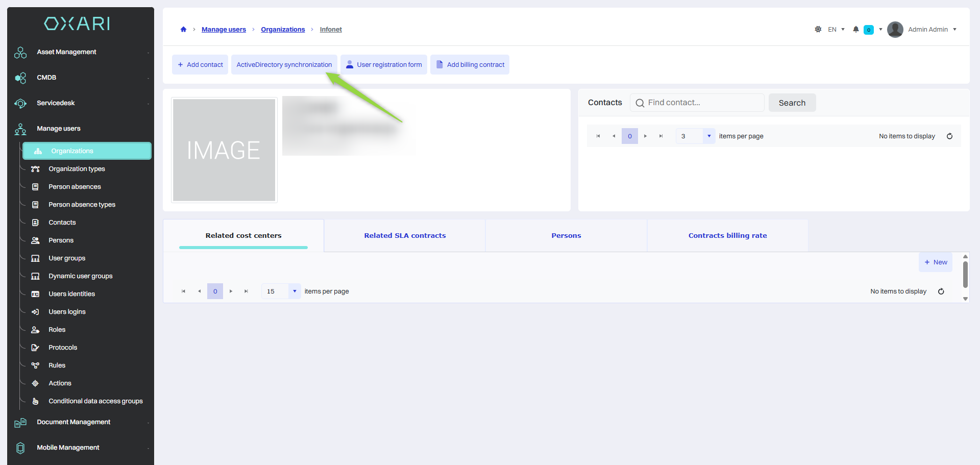Switch to Contracts billing rate tab
The width and height of the screenshot is (980, 465).
point(727,236)
